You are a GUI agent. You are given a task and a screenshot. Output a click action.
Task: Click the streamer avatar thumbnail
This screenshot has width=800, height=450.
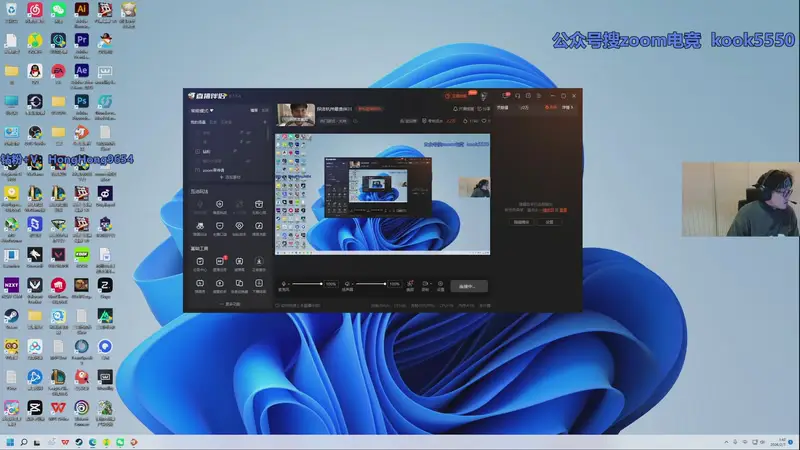[x=295, y=114]
